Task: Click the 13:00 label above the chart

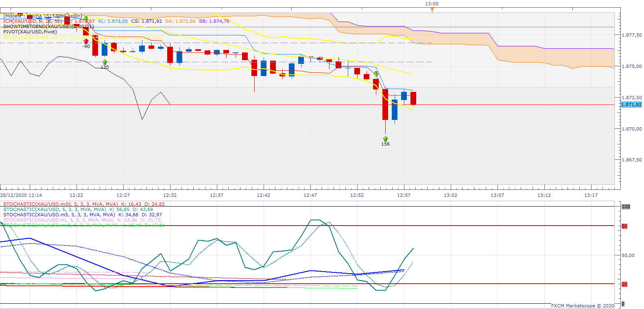Action: point(432,4)
